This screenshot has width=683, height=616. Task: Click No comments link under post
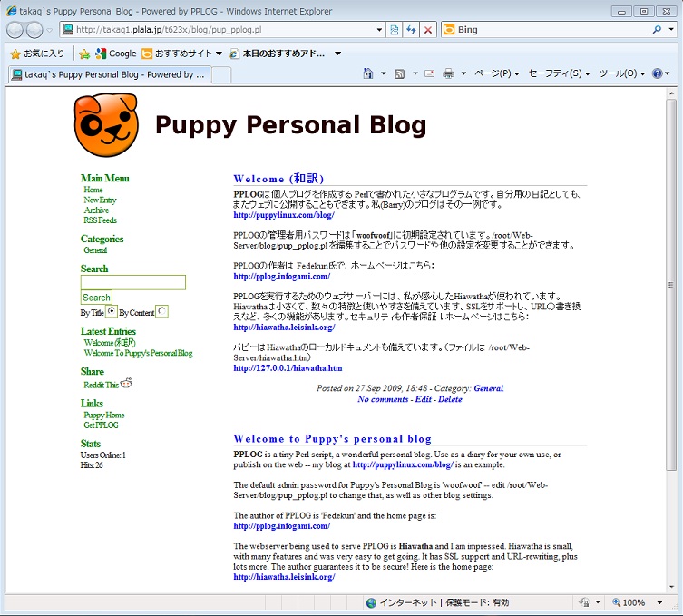383,399
